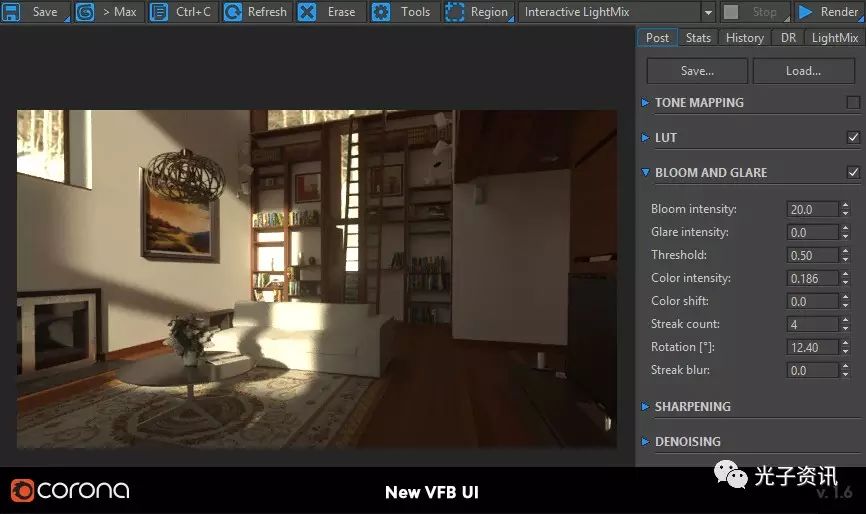Expand the LUT section
Screen dimensions: 866x514
click(x=645, y=137)
